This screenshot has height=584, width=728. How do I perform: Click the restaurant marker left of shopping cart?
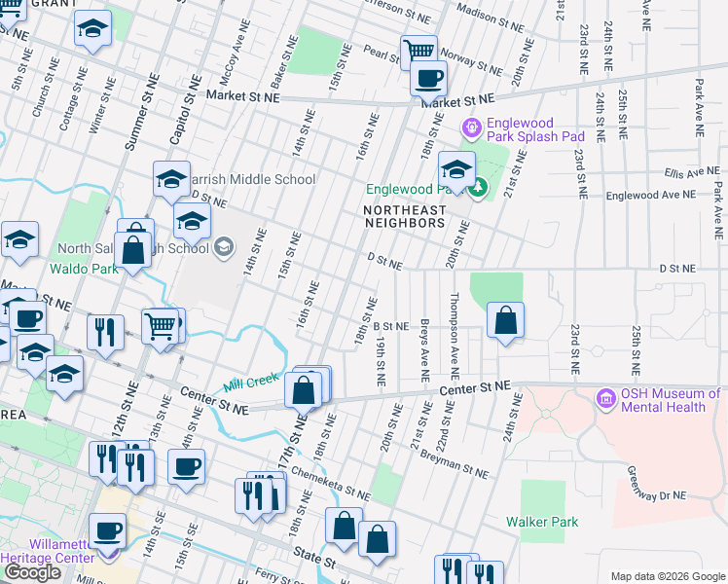coord(105,334)
